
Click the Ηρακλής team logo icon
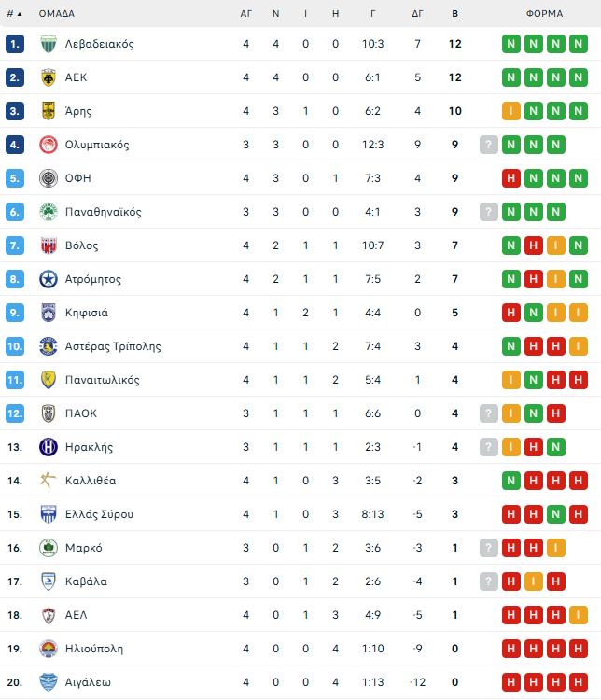[49, 447]
